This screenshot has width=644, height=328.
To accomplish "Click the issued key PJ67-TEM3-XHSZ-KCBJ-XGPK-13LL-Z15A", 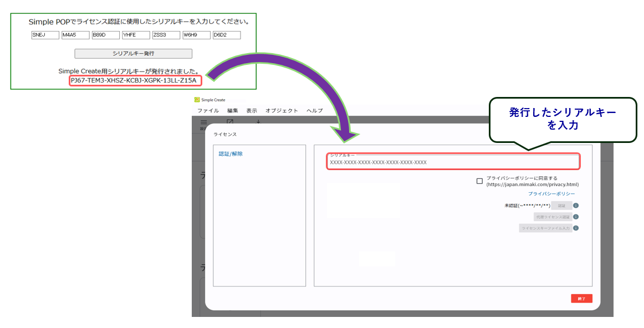I will pyautogui.click(x=134, y=80).
